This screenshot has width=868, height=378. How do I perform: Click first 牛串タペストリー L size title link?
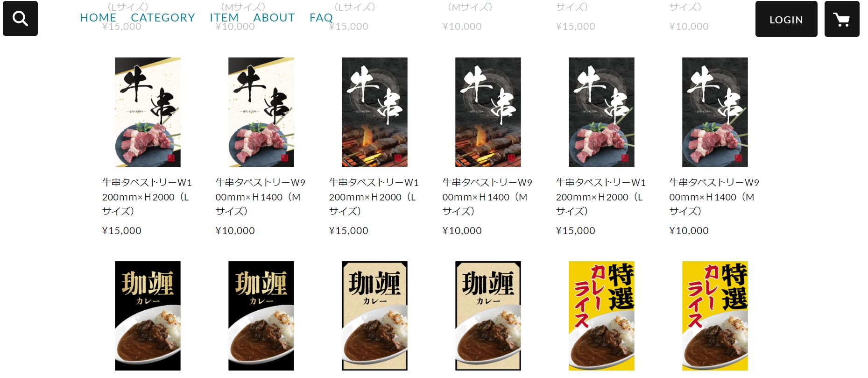[147, 197]
